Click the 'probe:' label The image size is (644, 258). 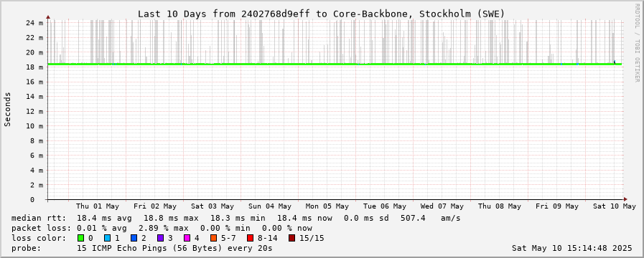[26, 248]
